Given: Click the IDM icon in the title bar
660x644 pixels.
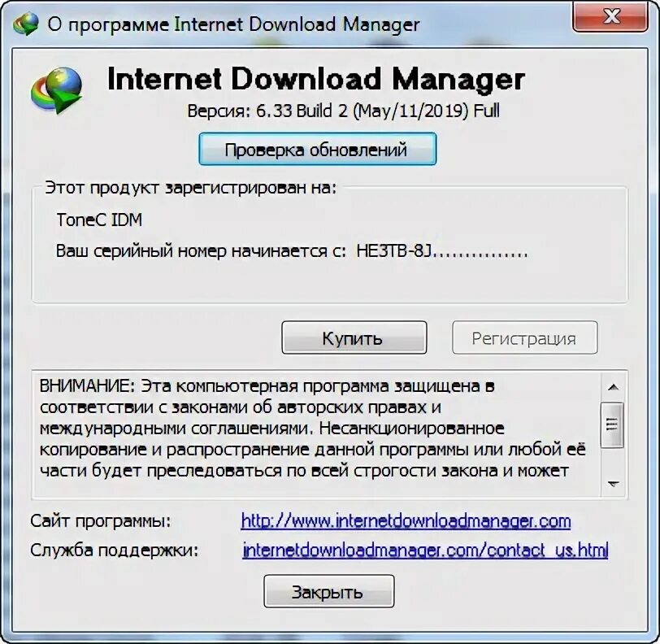Looking at the screenshot, I should (x=26, y=24).
